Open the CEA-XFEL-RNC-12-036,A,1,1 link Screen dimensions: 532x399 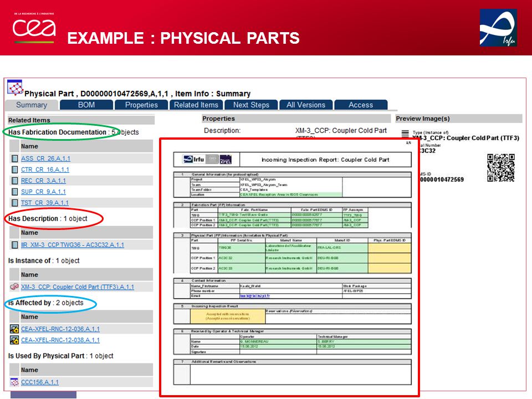60,329
